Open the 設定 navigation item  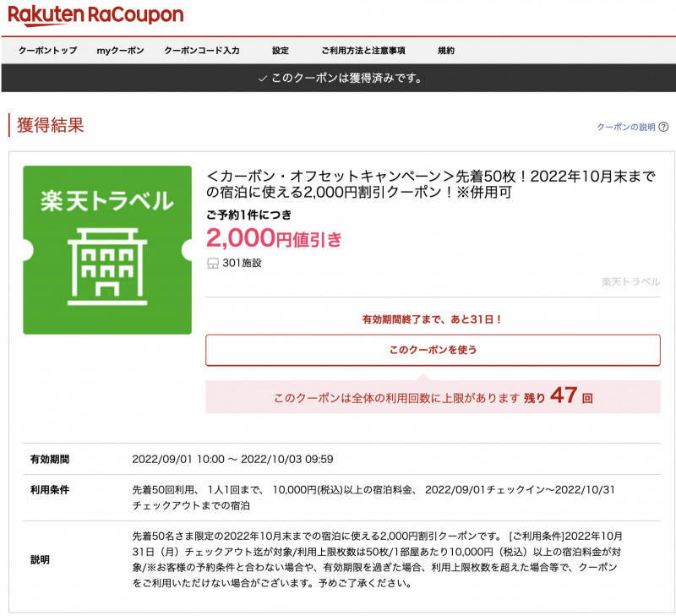(279, 50)
